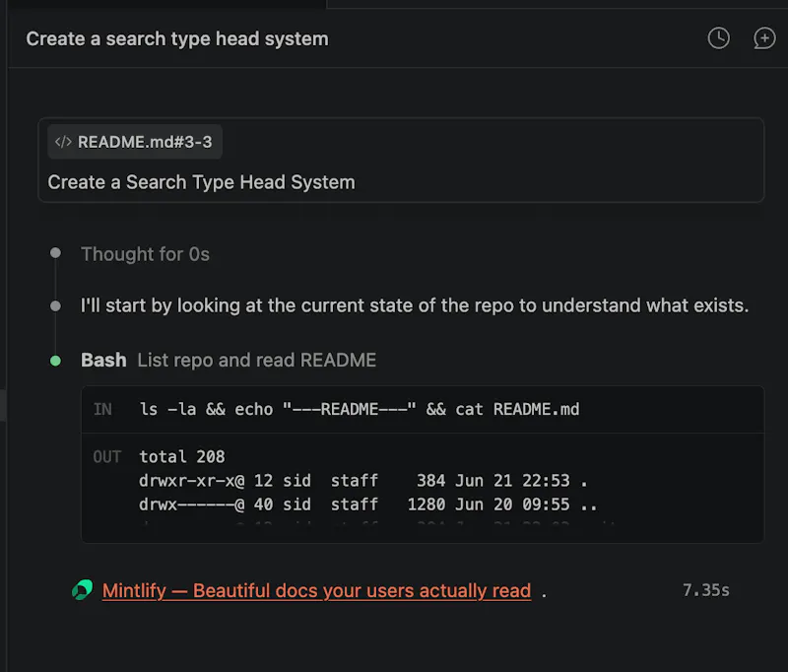Click the message 'Create a Search Type Head System'
The width and height of the screenshot is (788, 672).
pyautogui.click(x=202, y=182)
